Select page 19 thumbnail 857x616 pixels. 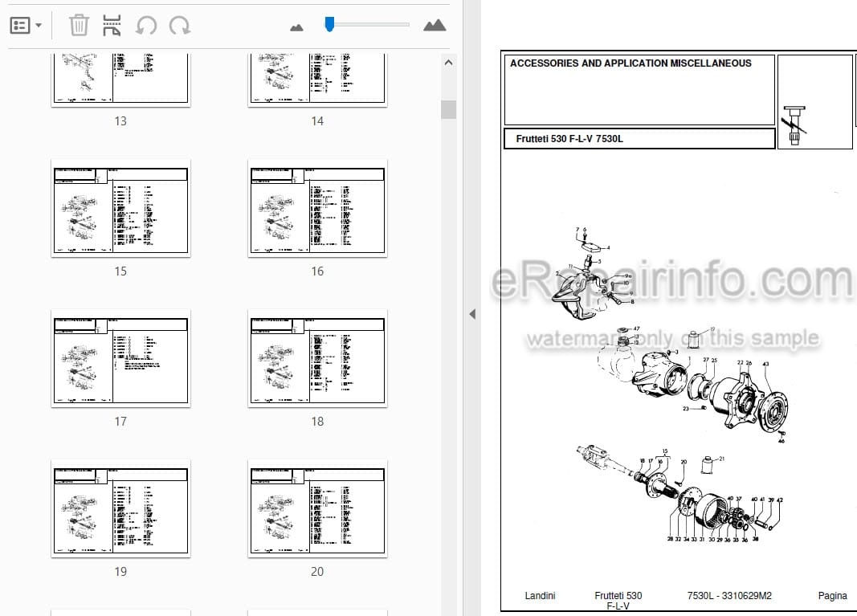(x=120, y=509)
